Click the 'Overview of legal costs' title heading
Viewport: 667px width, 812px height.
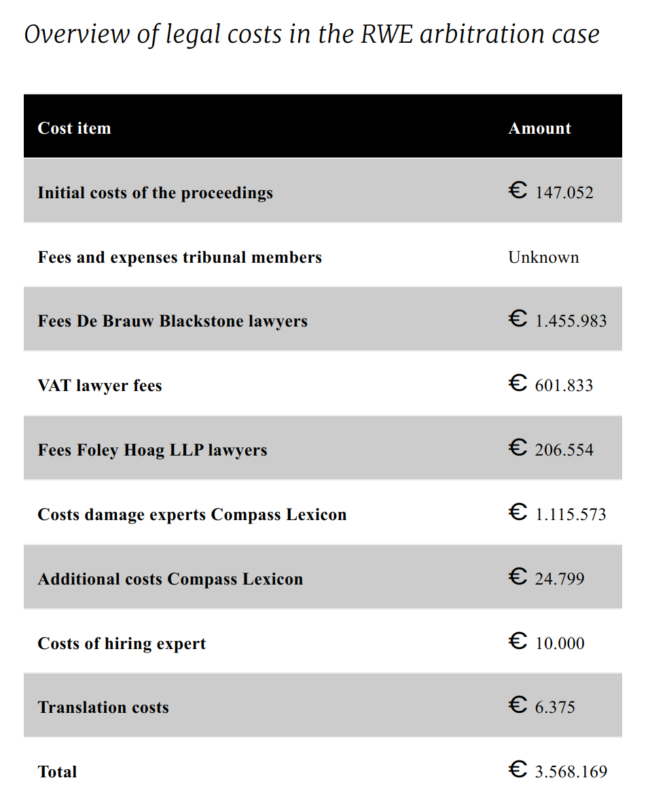point(312,35)
